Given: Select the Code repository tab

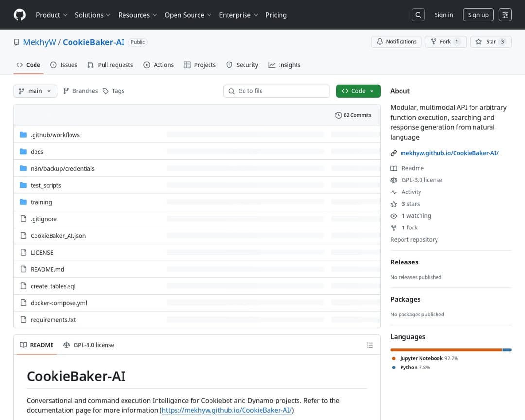Looking at the screenshot, I should point(29,65).
